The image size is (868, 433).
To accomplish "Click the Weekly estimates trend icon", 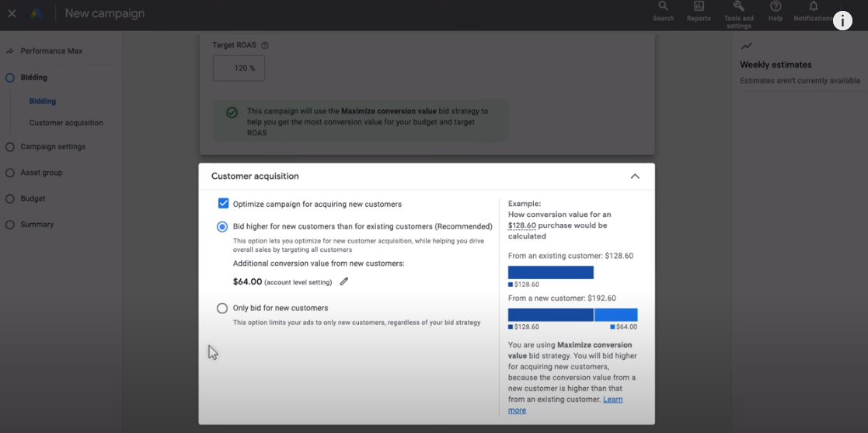I will click(x=746, y=46).
